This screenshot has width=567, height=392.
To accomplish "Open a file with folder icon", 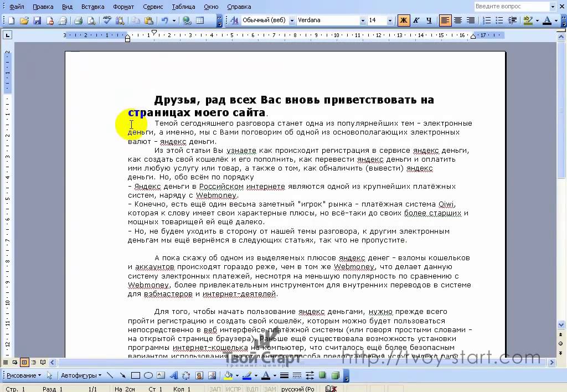I will pos(24,20).
